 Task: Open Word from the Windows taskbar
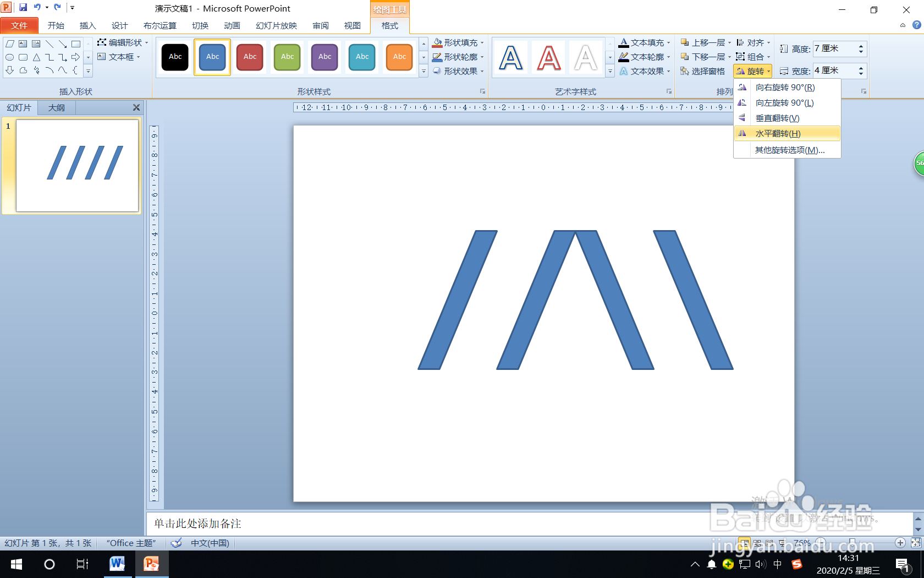coord(117,564)
